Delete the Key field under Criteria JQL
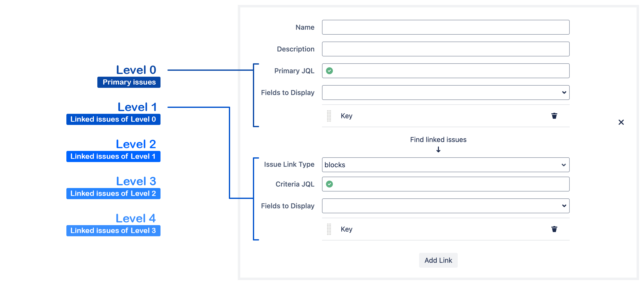Image resolution: width=644 pixels, height=285 pixels. tap(554, 229)
